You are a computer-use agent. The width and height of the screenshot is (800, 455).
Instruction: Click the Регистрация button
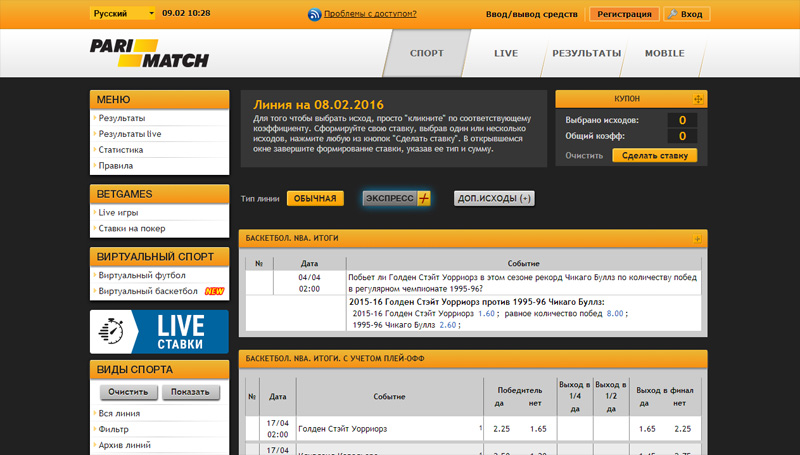[624, 14]
